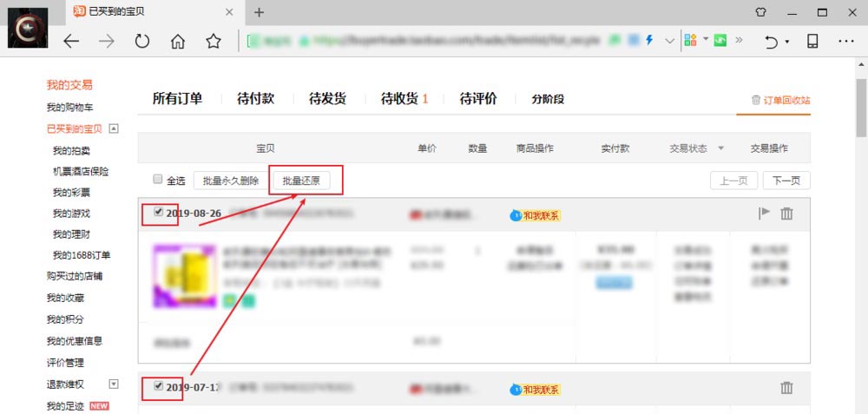The width and height of the screenshot is (868, 414).
Task: Click the Captain America shield avatar
Action: tap(28, 28)
